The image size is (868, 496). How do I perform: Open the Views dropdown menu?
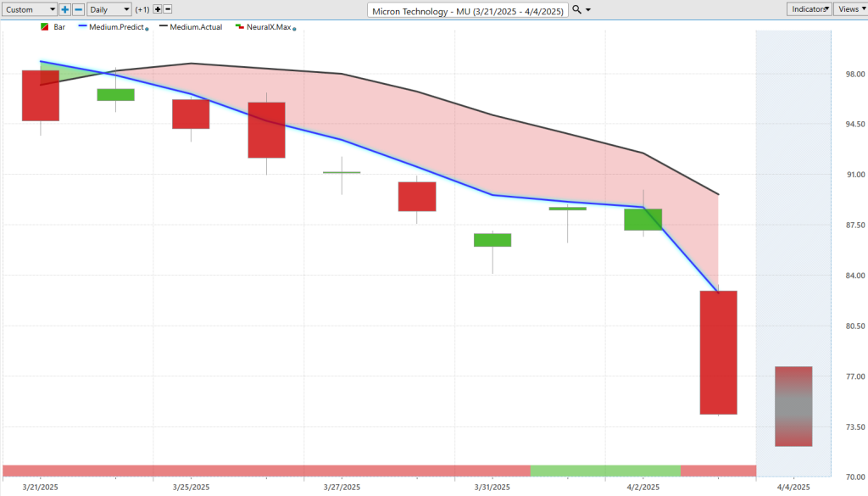[851, 8]
